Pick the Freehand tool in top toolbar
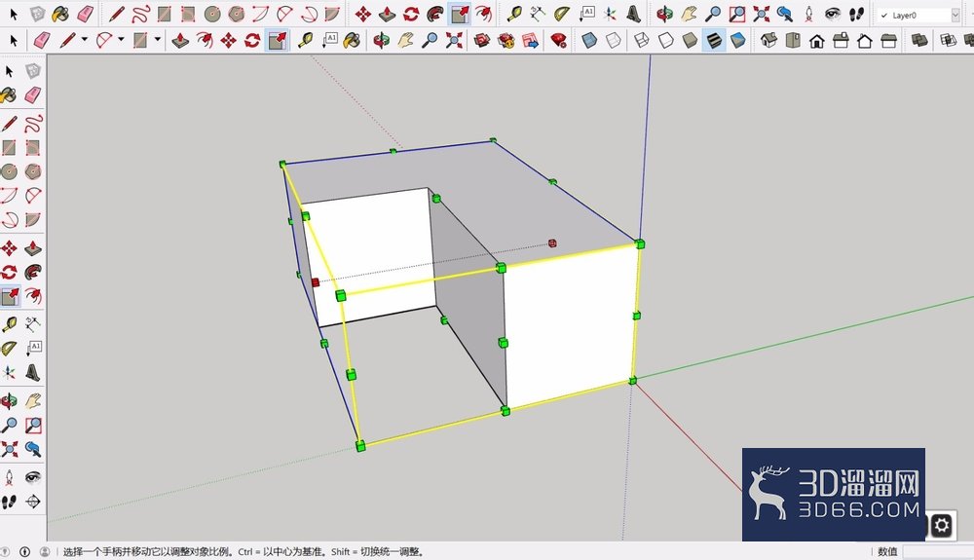The image size is (974, 560). (x=140, y=14)
